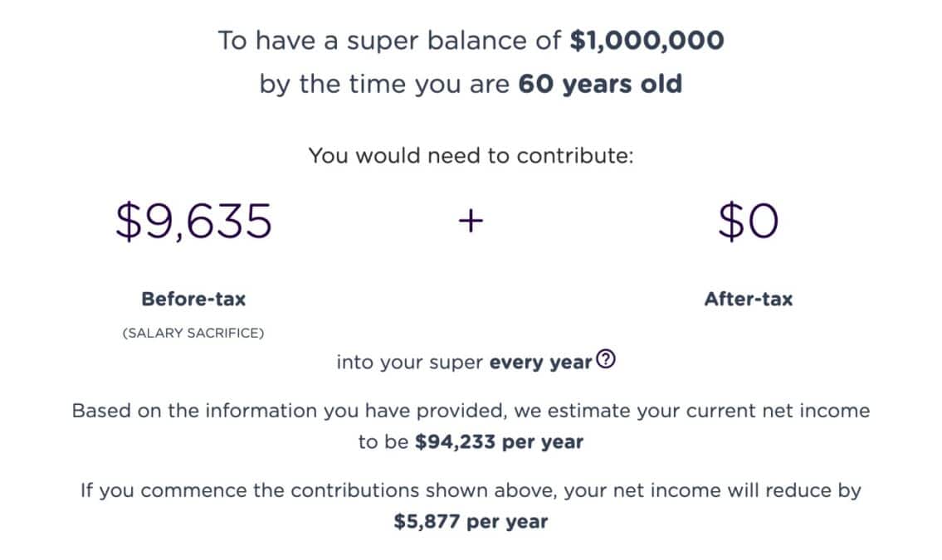942x560 pixels.
Task: Click the $0 after-tax contribution amount
Action: click(x=748, y=222)
